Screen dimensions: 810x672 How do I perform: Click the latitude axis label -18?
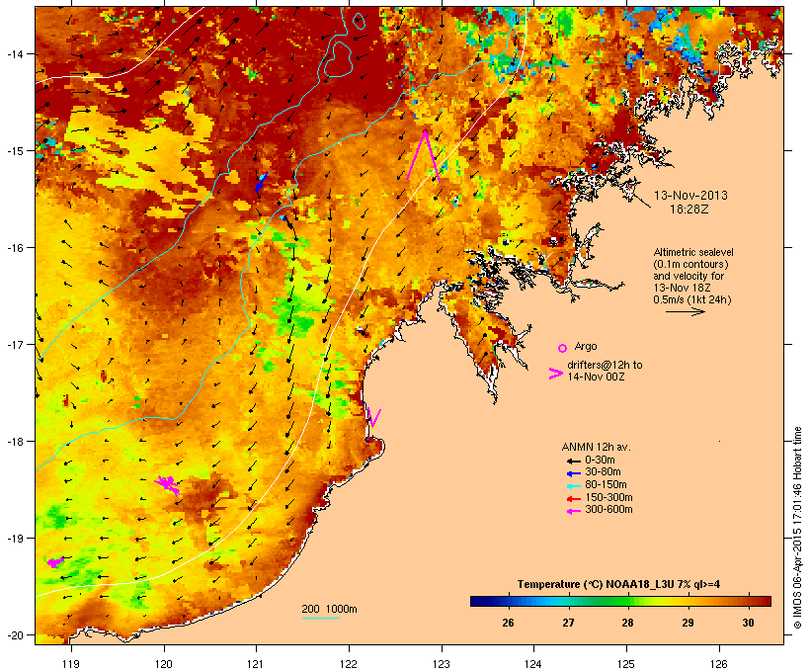click(x=14, y=441)
